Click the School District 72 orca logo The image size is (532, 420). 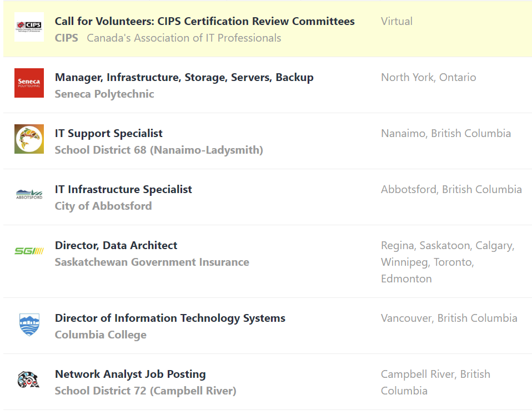click(29, 380)
